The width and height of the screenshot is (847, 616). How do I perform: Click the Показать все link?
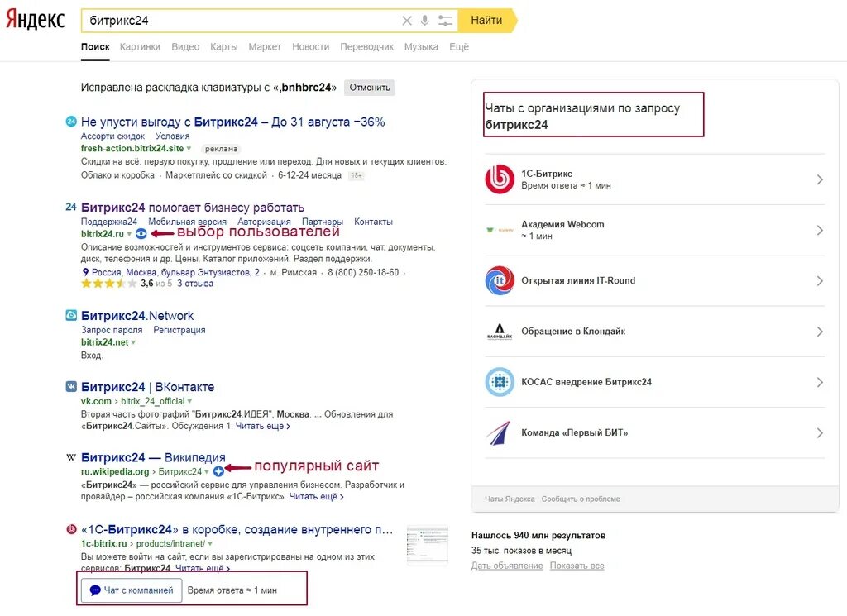[x=577, y=566]
